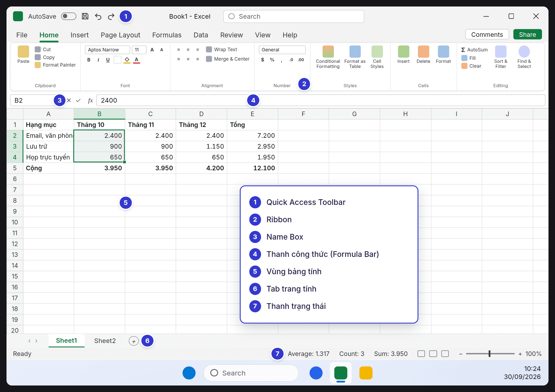
Task: Switch to Page Break Preview in the status bar
Action: coord(445,354)
